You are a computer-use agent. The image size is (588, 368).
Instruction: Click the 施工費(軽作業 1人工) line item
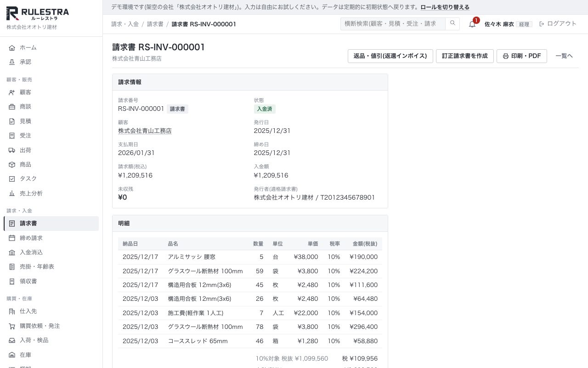tap(196, 313)
